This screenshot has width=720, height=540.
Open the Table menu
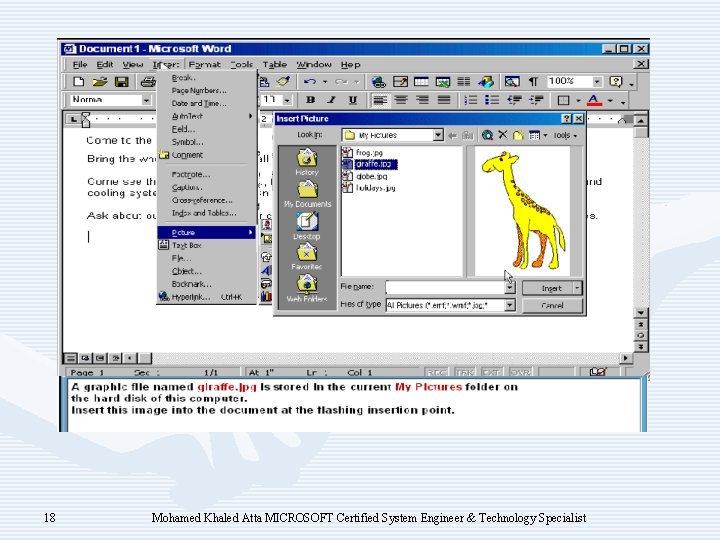pos(275,64)
